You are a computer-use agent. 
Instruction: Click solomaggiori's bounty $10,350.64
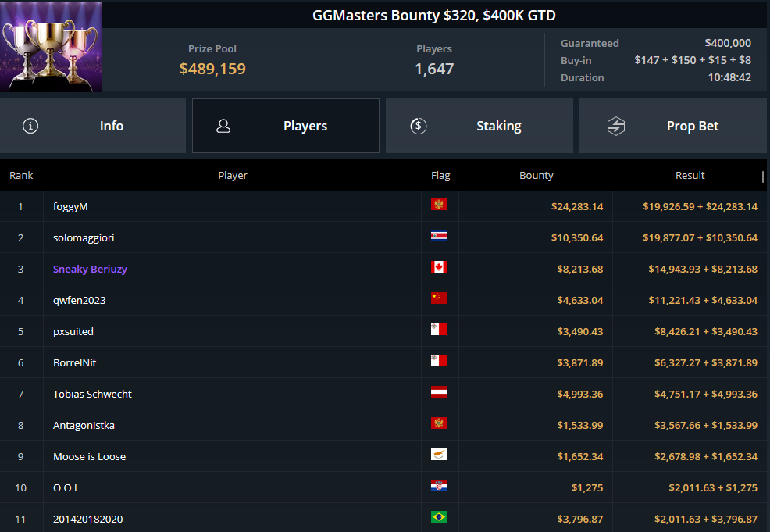(577, 237)
